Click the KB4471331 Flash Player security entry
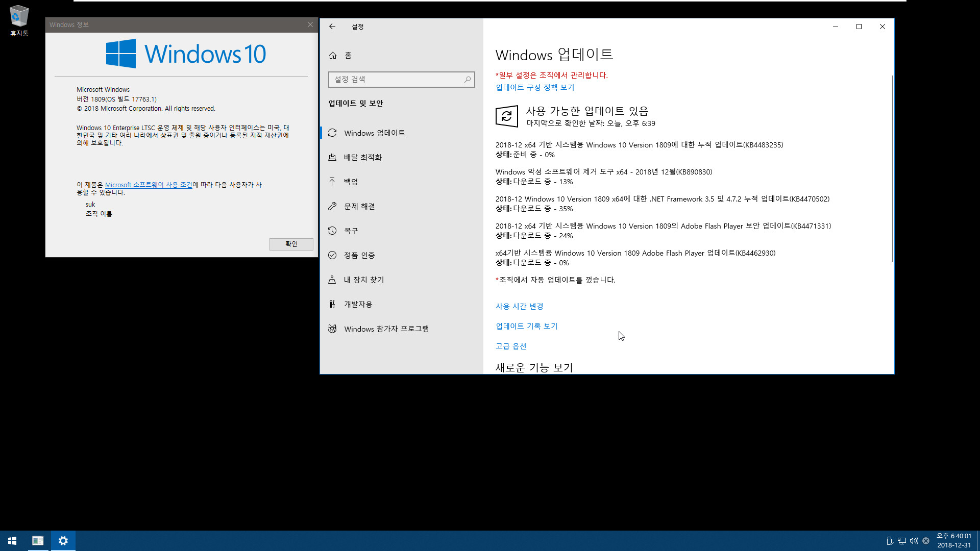980x551 pixels. pyautogui.click(x=663, y=231)
